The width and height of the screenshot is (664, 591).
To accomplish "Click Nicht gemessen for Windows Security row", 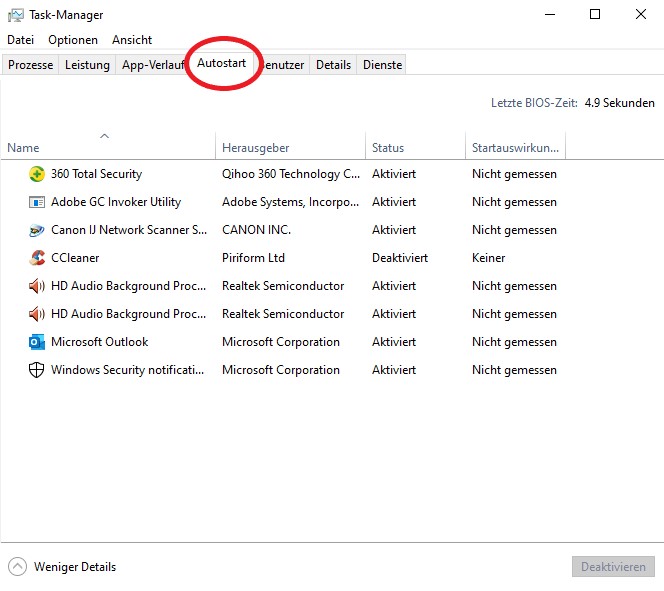I will [x=514, y=370].
